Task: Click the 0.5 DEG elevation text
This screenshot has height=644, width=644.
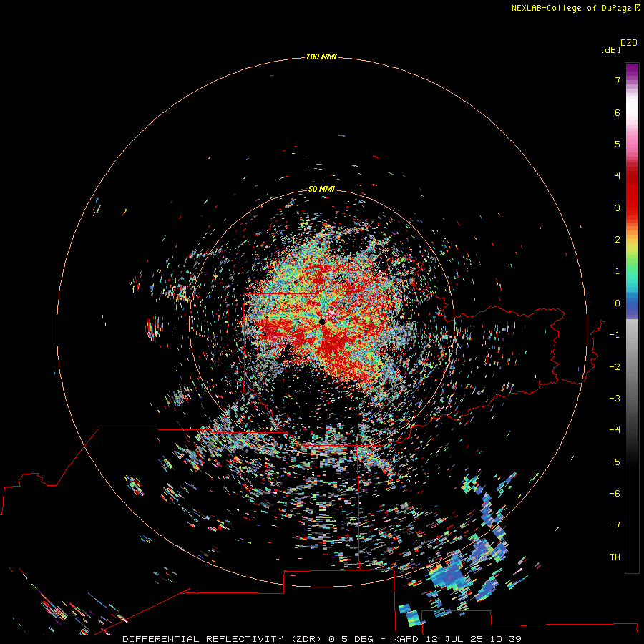Action: coord(351,639)
